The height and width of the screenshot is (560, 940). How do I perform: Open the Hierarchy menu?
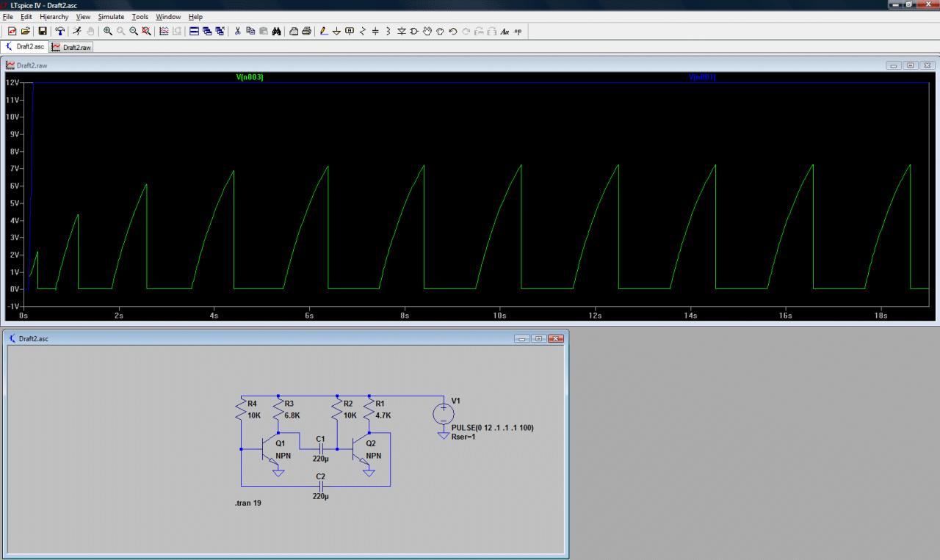(x=54, y=16)
